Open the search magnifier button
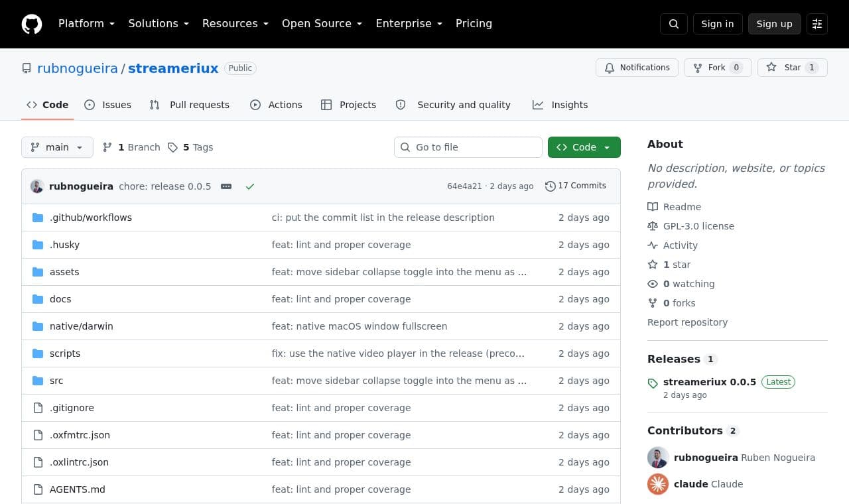The image size is (849, 504). [x=674, y=24]
